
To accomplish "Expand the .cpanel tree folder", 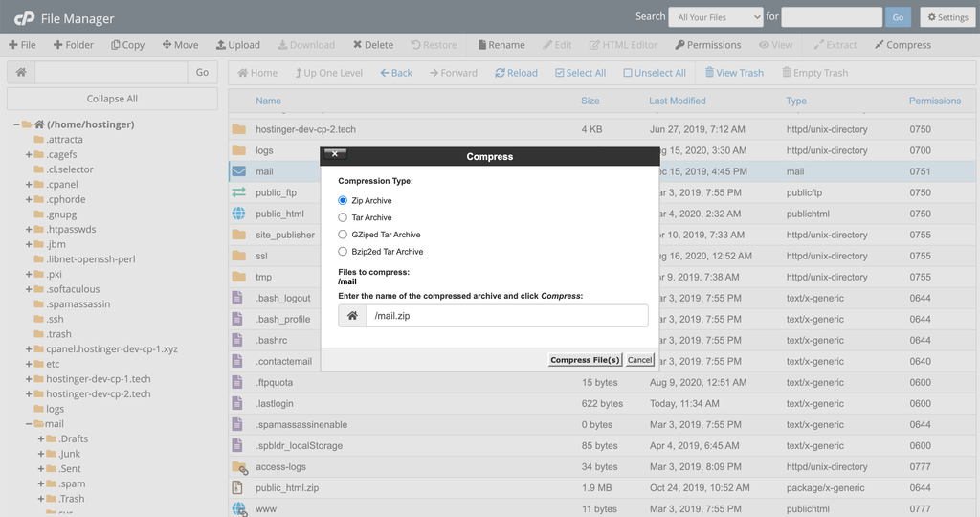I will 29,185.
